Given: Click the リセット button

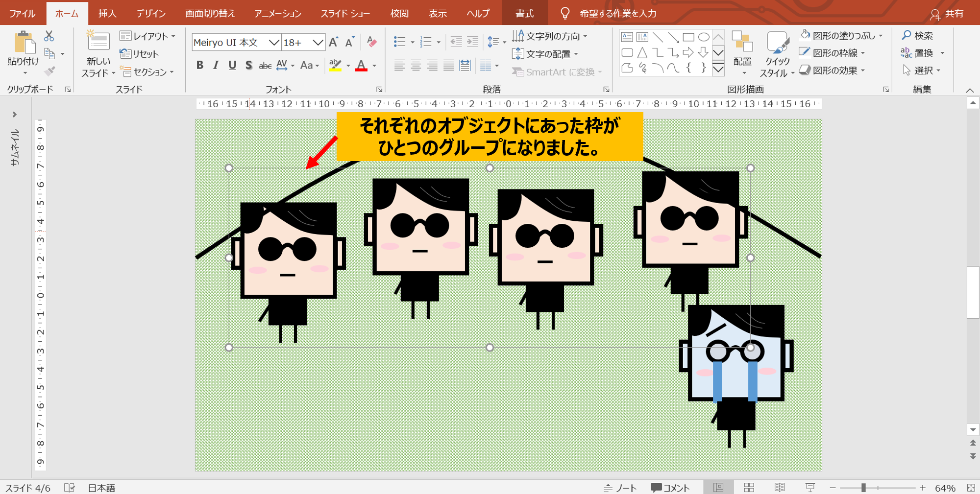Looking at the screenshot, I should 140,54.
